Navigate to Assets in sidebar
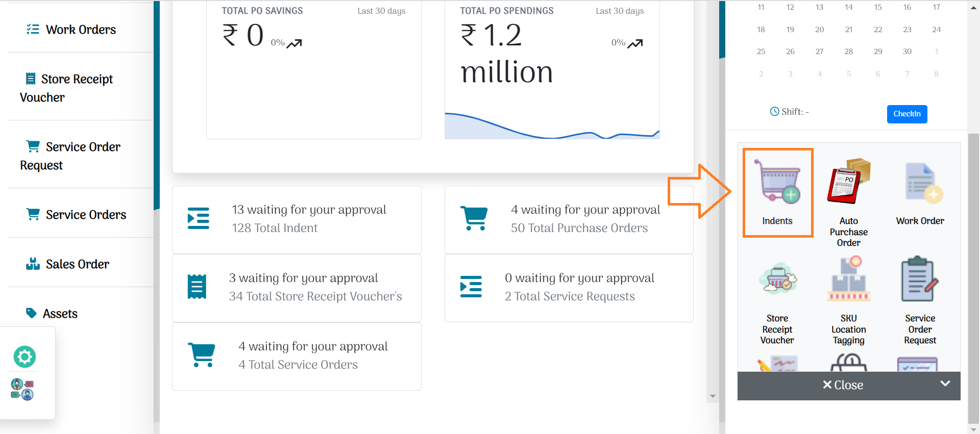This screenshot has width=980, height=434. tap(60, 314)
